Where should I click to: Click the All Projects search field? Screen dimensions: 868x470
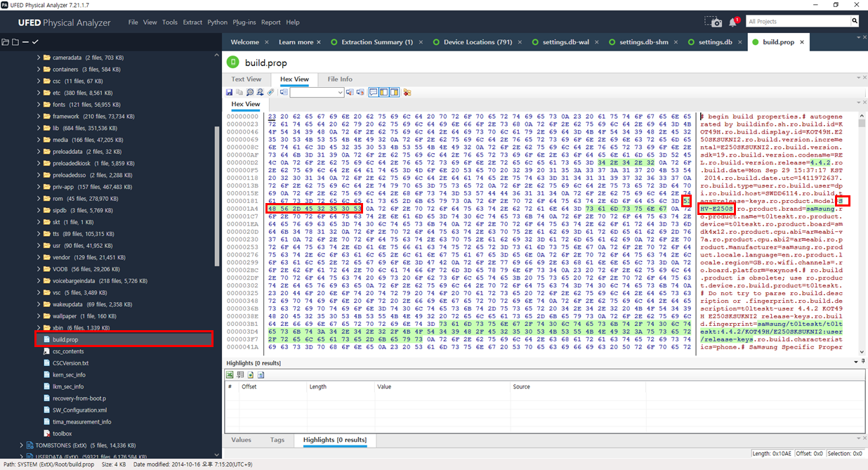coord(797,22)
